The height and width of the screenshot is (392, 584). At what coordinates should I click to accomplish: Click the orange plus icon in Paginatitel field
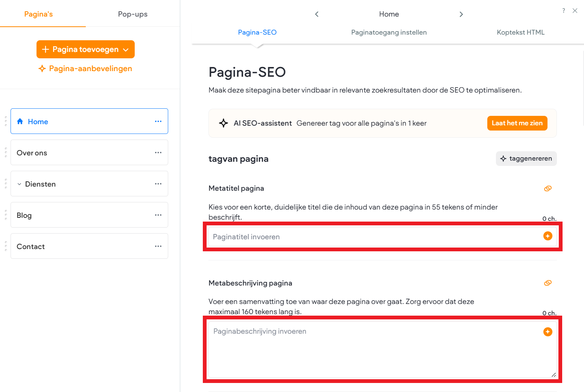point(547,236)
